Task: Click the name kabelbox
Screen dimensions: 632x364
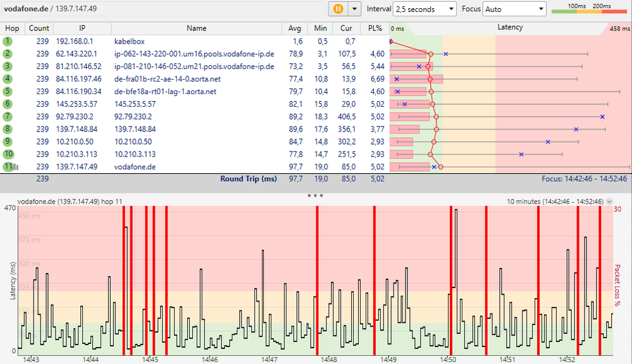Action: [x=130, y=41]
